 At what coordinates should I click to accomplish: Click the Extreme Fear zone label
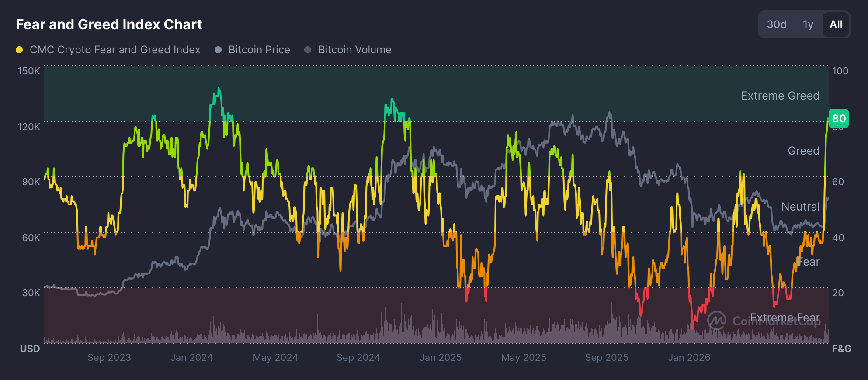point(785,318)
